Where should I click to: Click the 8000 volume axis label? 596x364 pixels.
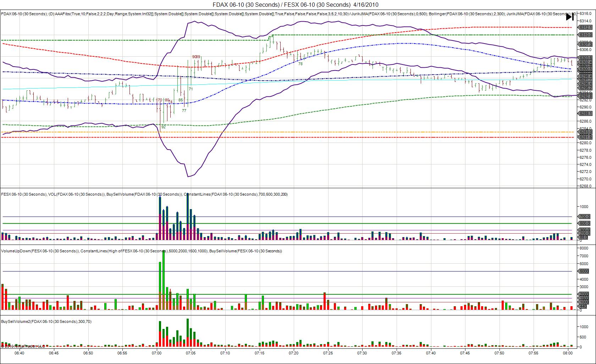click(x=584, y=248)
